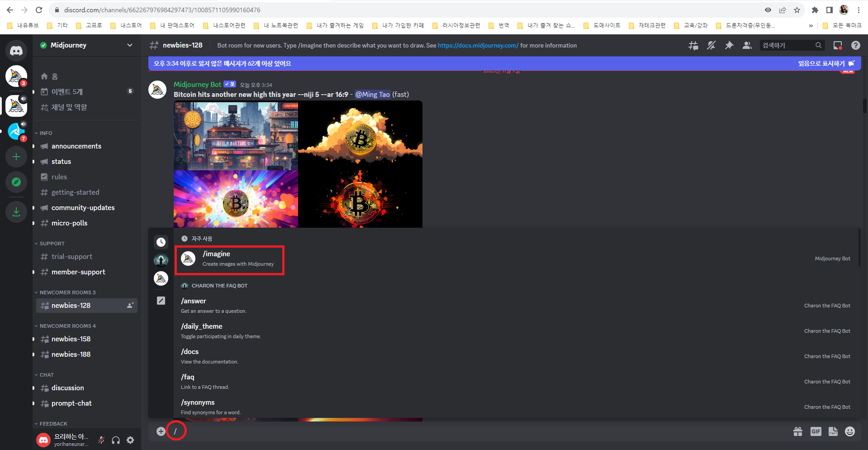
Task: Open inbox icon in channel header
Action: coord(838,45)
